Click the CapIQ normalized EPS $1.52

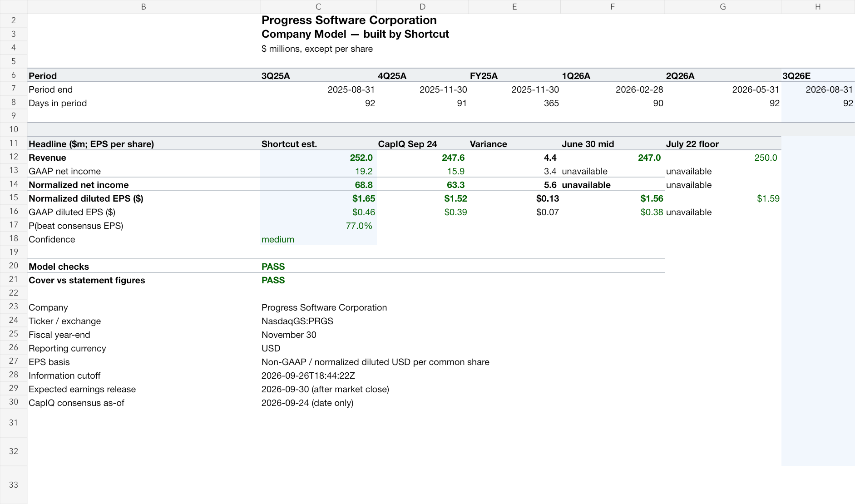pyautogui.click(x=455, y=198)
